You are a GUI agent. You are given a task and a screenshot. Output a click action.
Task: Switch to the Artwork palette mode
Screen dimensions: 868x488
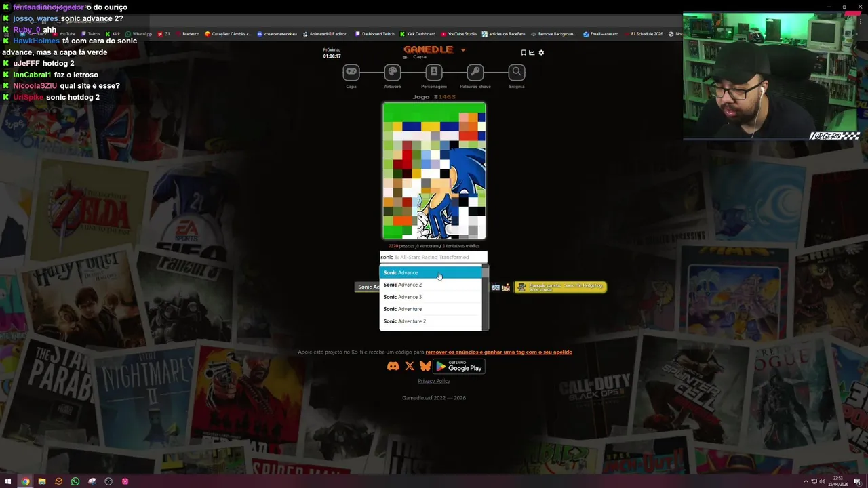click(x=393, y=72)
